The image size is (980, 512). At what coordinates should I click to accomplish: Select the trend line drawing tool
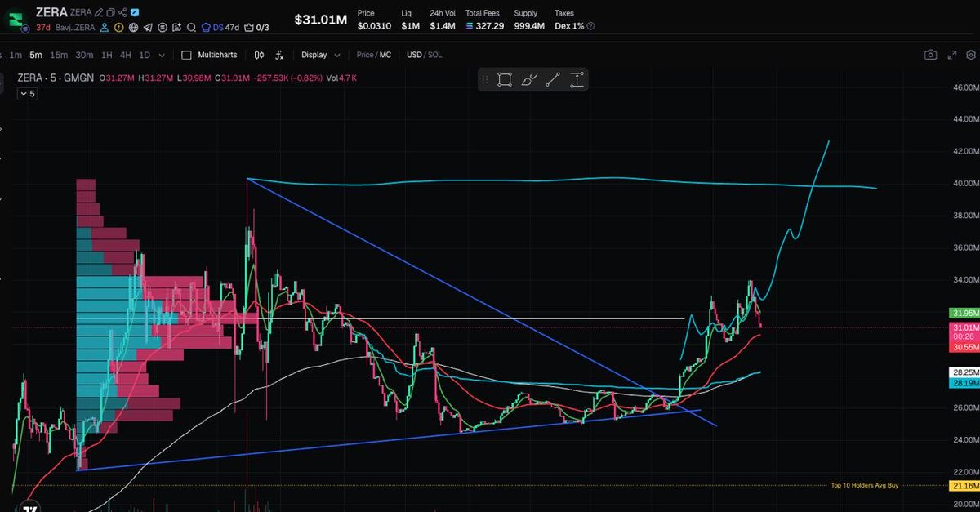[553, 79]
